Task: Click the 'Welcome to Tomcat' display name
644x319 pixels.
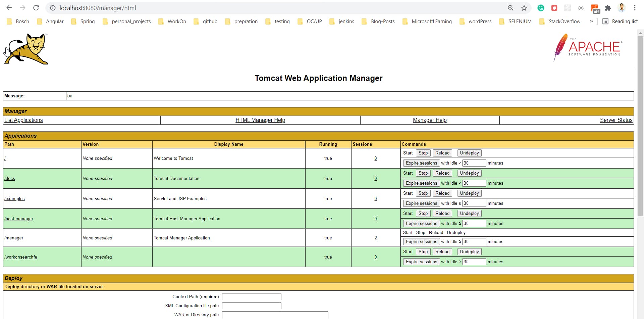Action: [173, 158]
